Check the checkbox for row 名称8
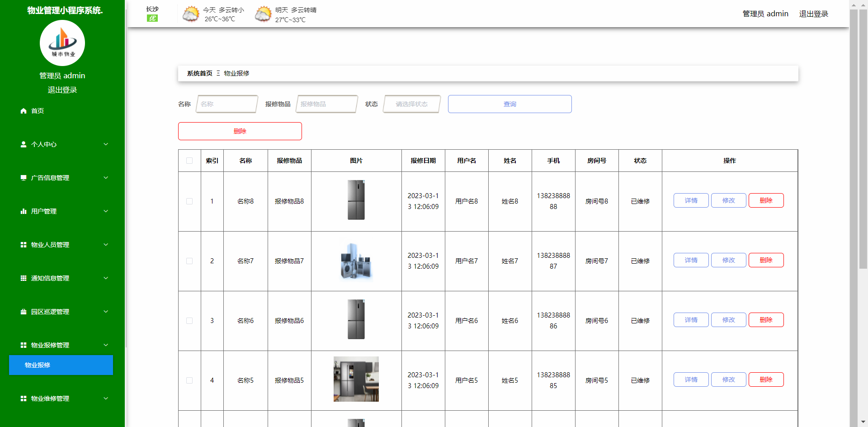This screenshot has height=427, width=868. (189, 201)
